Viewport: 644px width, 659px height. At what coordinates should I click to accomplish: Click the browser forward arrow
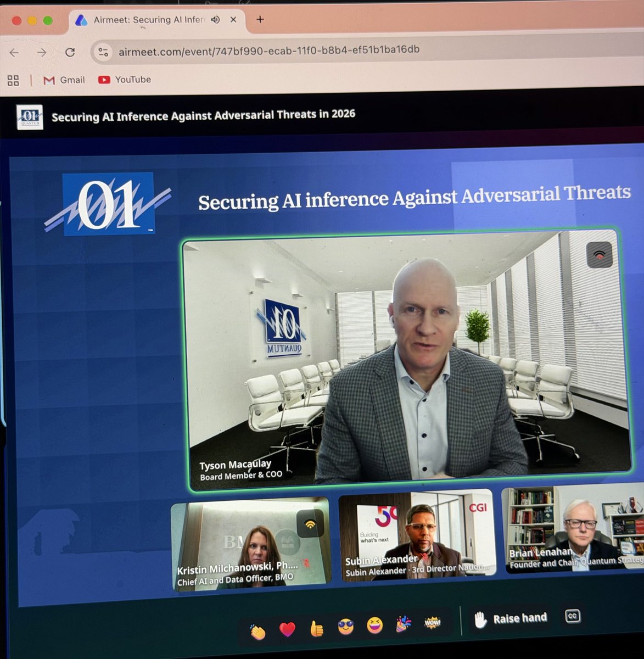pyautogui.click(x=42, y=52)
